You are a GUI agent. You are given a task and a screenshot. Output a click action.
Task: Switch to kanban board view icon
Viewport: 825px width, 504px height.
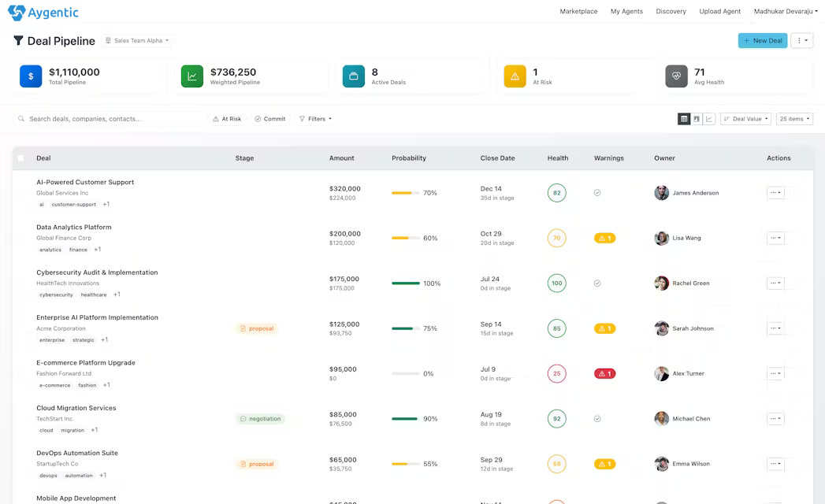pos(697,119)
